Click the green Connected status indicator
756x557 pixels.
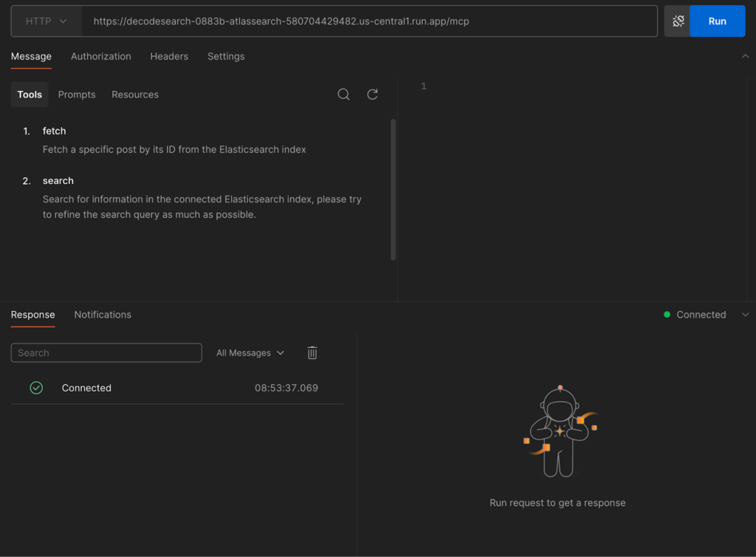point(695,315)
